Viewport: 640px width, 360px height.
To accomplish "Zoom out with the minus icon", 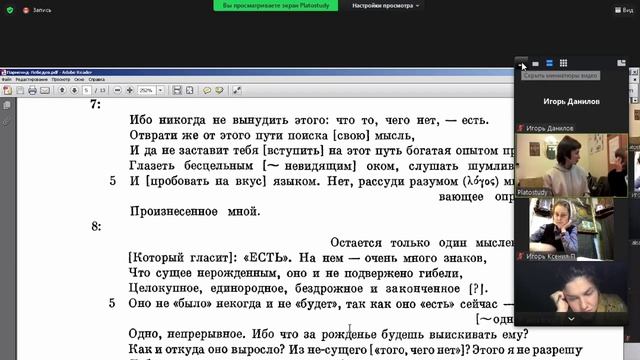I will pos(117,90).
